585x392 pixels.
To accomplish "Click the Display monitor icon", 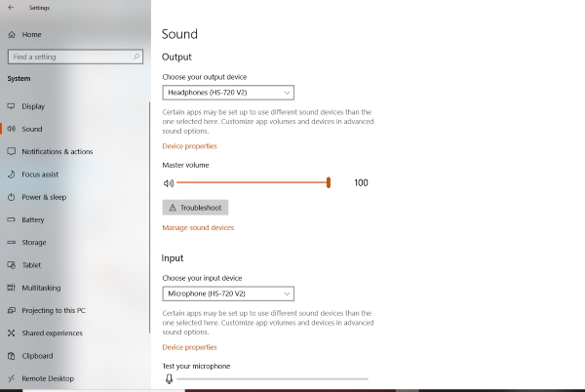I will click(x=11, y=106).
